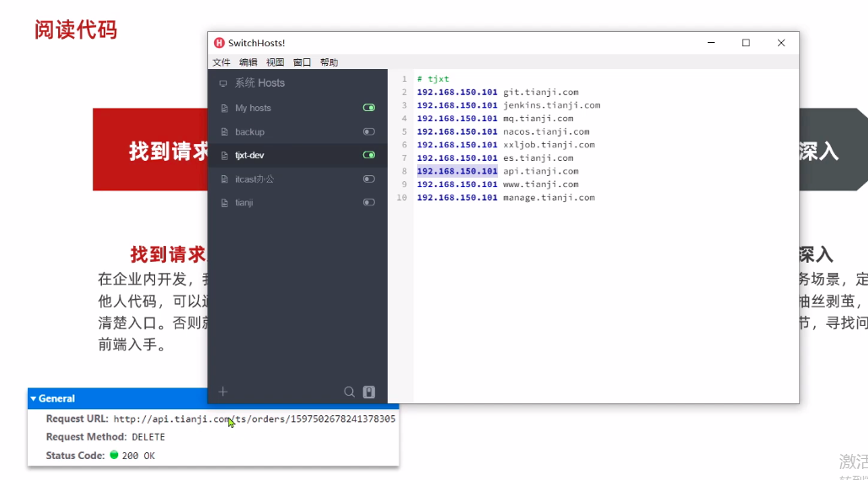
Task: Click the highlighted IP on line 8
Action: pyautogui.click(x=458, y=172)
